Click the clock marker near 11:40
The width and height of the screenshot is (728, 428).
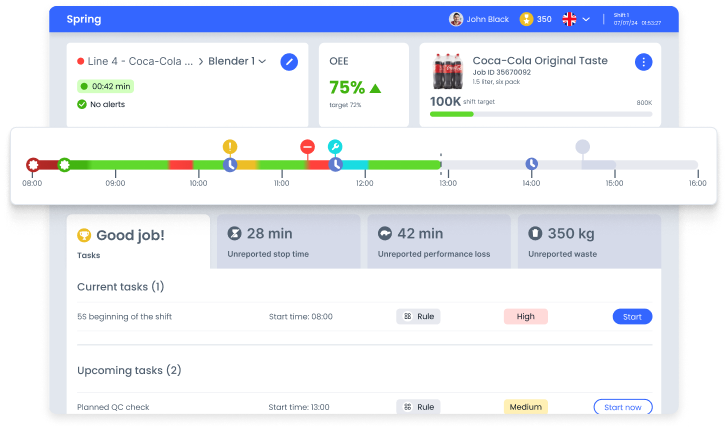(336, 164)
